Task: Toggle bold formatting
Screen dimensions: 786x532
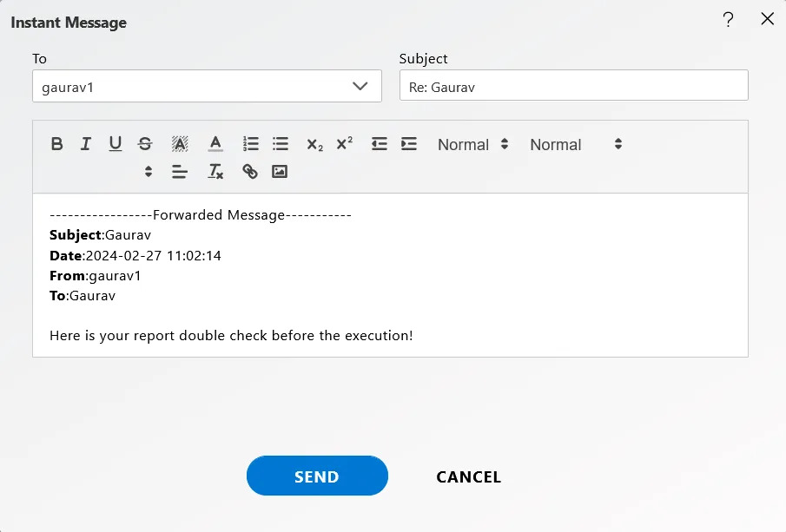Action: pos(57,144)
